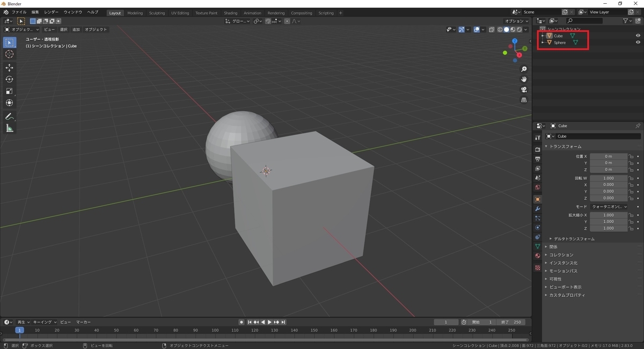Viewport: 644px width, 349px height.
Task: Jump to timeline end frame
Action: (x=283, y=322)
